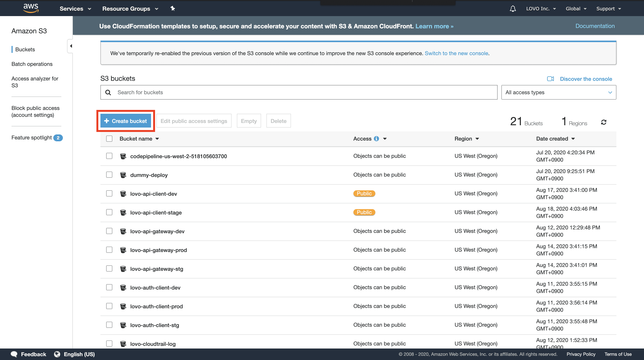Open the All access types filter

tap(559, 92)
